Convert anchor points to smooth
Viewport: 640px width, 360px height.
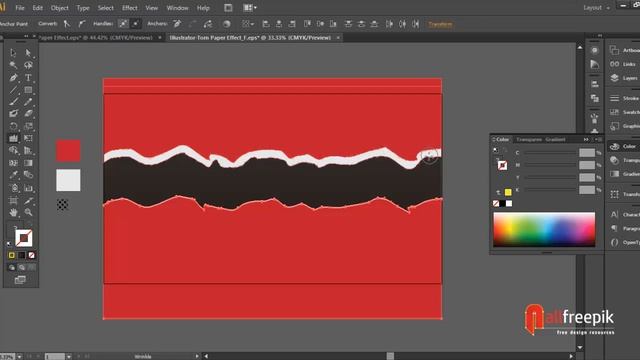[82, 24]
